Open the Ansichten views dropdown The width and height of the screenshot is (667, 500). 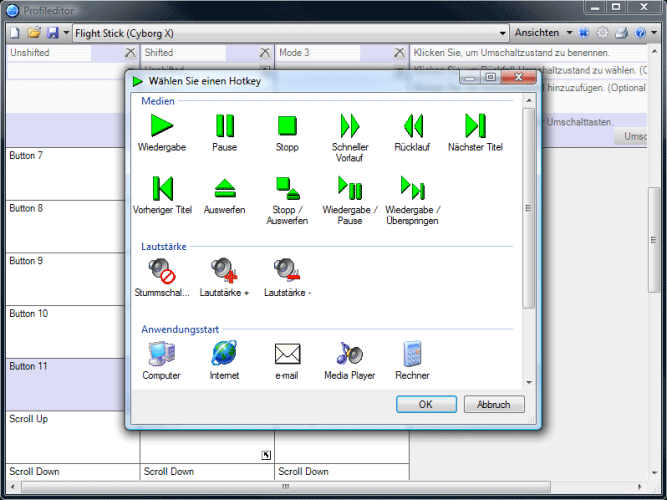542,32
